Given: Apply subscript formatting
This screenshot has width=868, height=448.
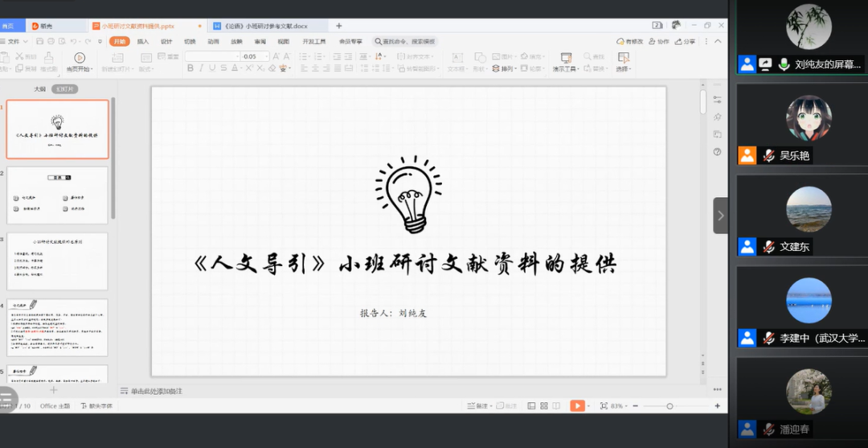Looking at the screenshot, I should 260,68.
